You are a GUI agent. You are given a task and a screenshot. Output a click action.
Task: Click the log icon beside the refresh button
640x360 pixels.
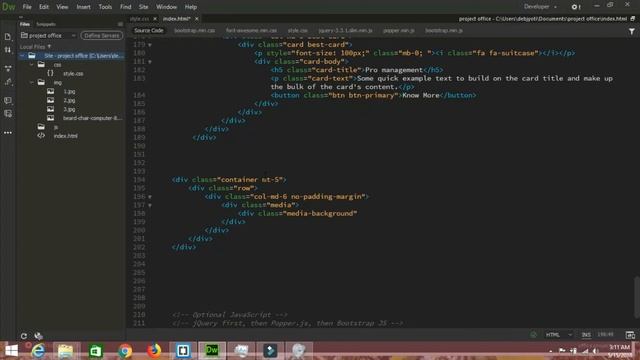pos(38,336)
